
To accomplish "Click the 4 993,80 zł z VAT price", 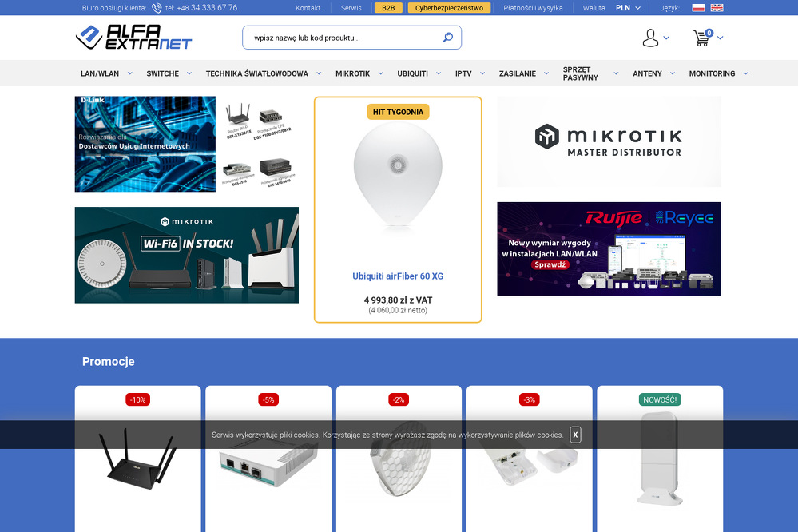I will tap(398, 300).
